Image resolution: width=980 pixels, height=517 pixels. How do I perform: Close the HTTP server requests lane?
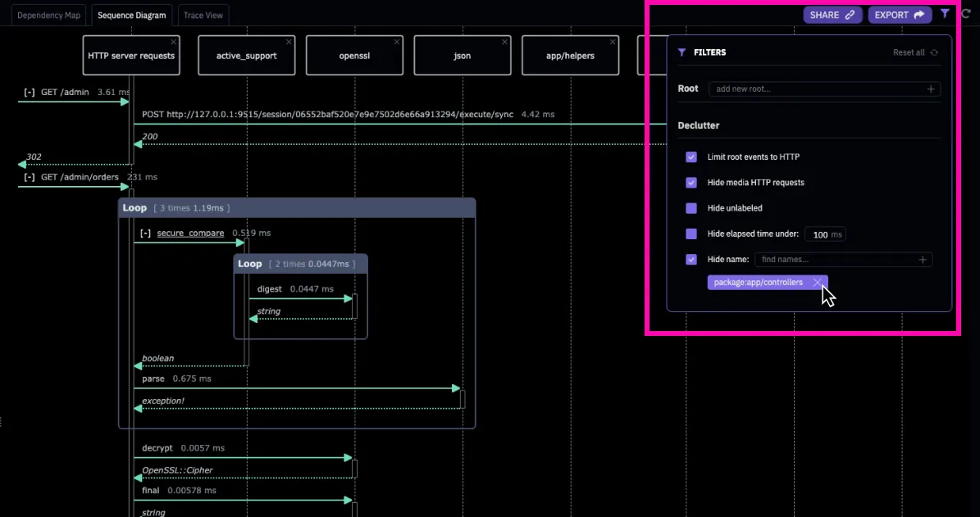(x=173, y=42)
